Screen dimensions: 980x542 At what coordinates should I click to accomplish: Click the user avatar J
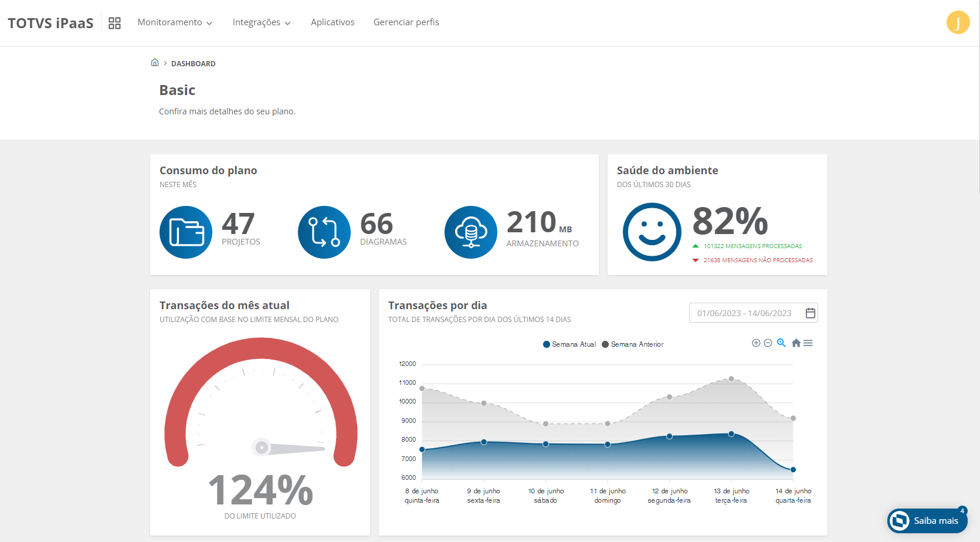[958, 23]
